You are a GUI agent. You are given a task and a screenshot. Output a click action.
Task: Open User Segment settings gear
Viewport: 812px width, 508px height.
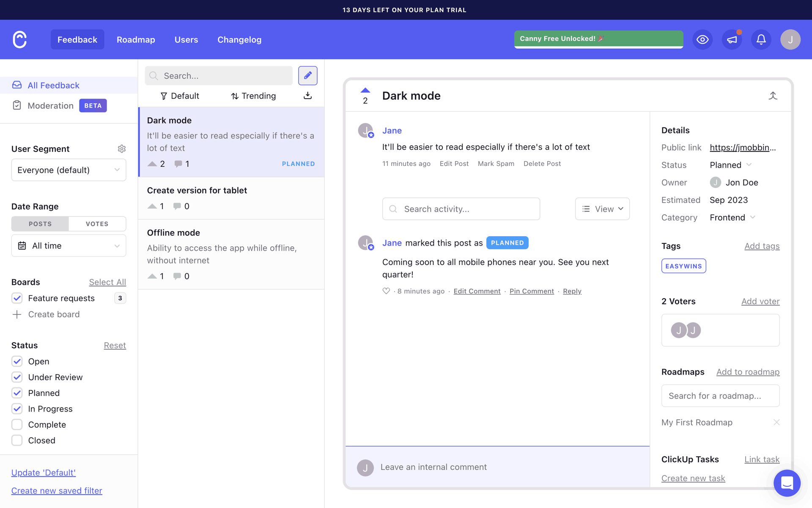pyautogui.click(x=122, y=149)
